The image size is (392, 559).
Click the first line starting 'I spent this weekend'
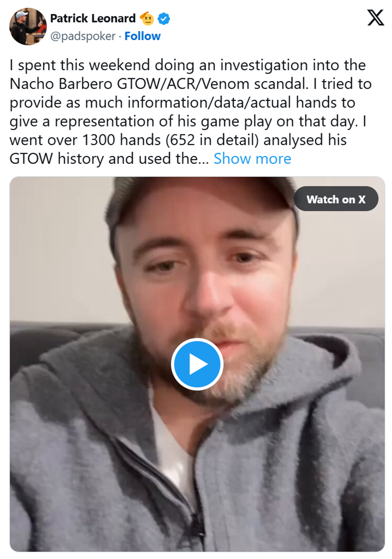(x=188, y=65)
